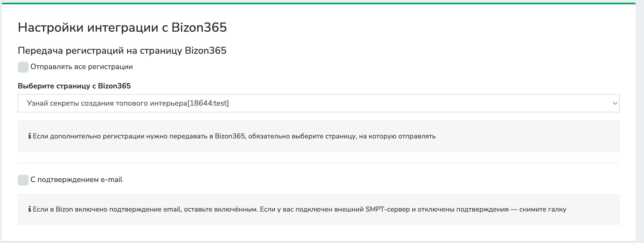Screen dimensions: 644x243
Task: Click the '[18644:test]' part of the dropdown value
Action: 208,103
